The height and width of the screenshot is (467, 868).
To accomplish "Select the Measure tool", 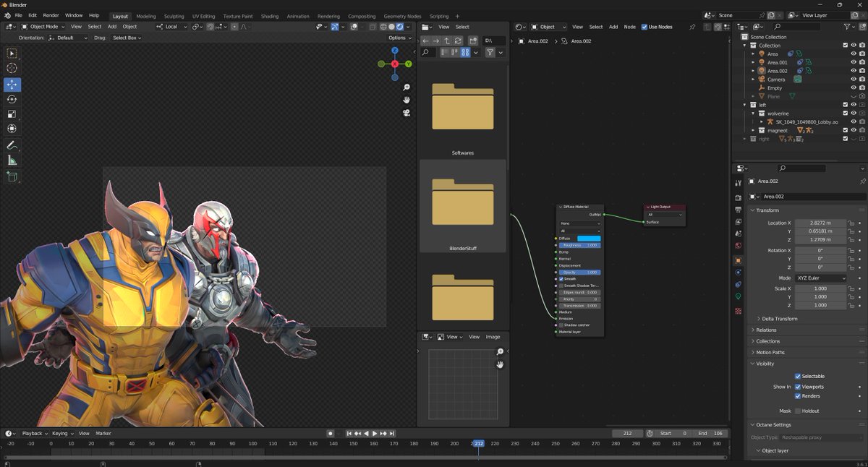I will [12, 160].
